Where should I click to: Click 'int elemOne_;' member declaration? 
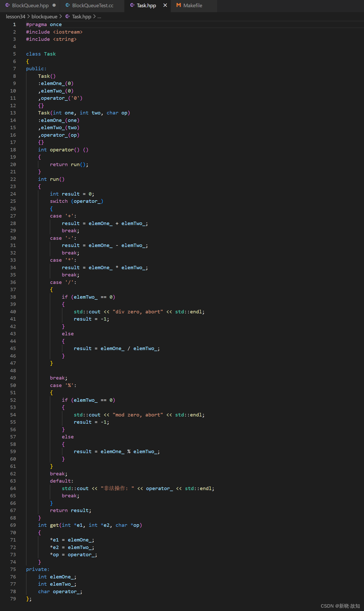click(57, 577)
